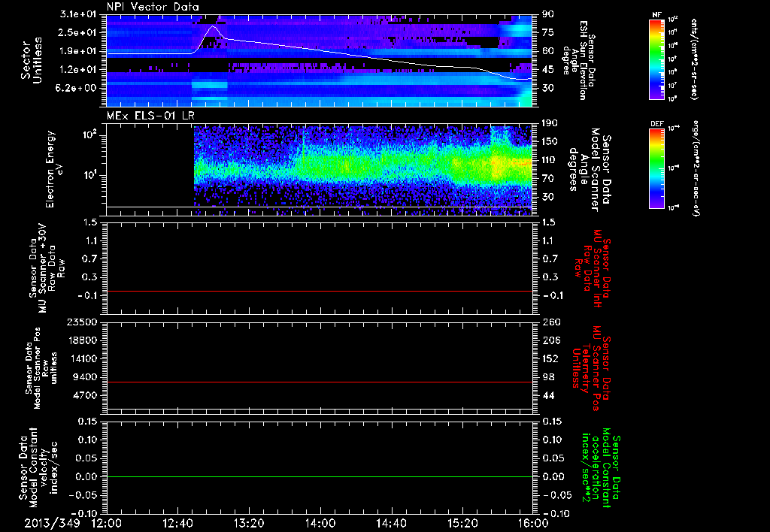Click the red "MU Scanner Pos Telemetry" label
Image resolution: width=770 pixels, height=532 pixels.
(x=590, y=368)
